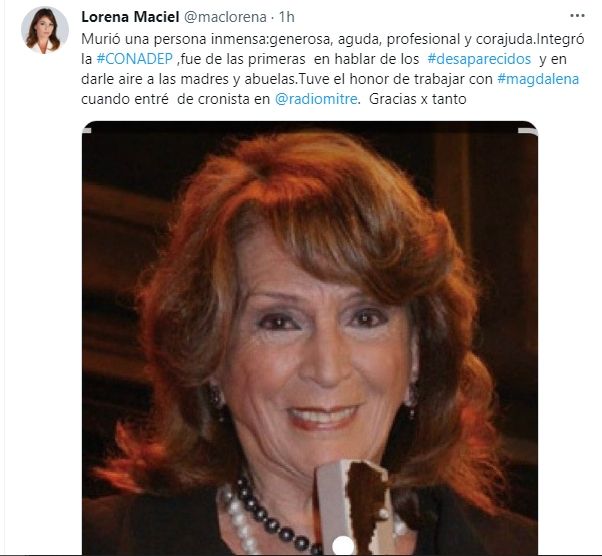Open Lorena Maciel's profile avatar picture
This screenshot has height=556, width=602.
coord(45,30)
